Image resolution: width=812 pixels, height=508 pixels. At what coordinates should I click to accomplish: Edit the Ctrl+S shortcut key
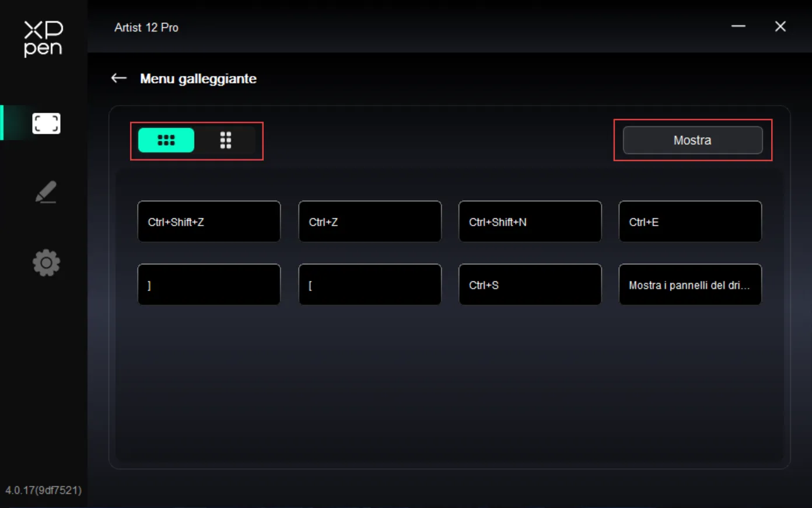tap(530, 284)
